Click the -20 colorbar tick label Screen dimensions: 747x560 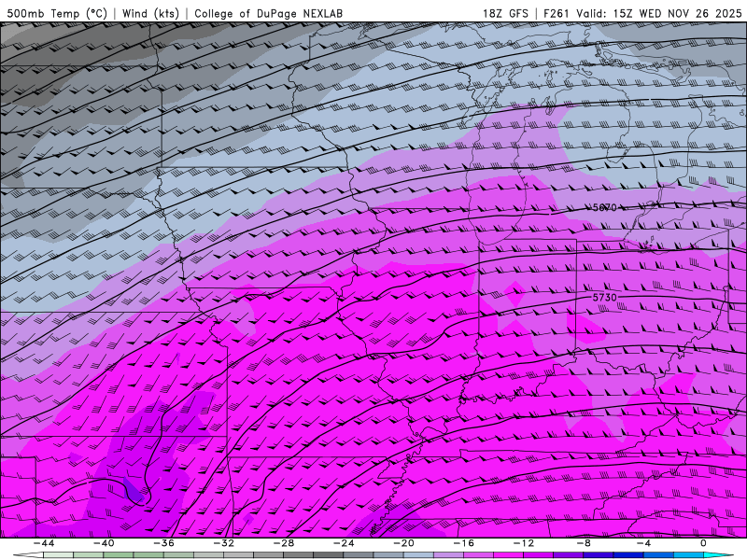pos(403,543)
